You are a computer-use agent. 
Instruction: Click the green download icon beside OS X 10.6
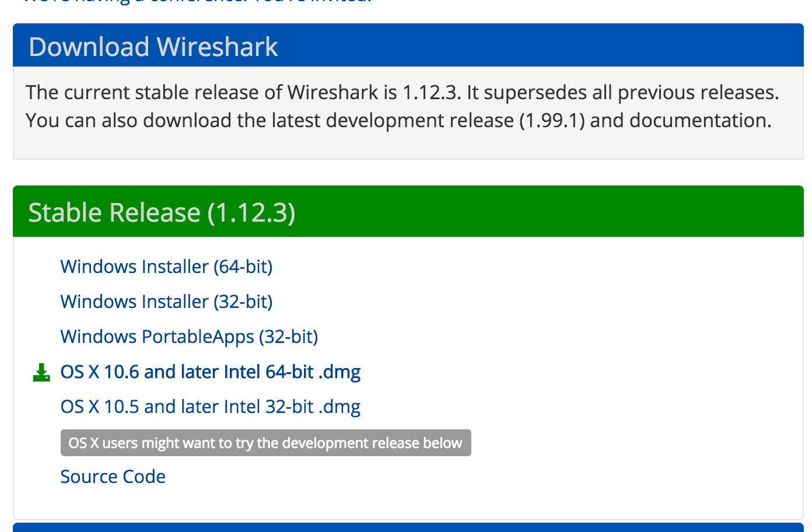41,372
